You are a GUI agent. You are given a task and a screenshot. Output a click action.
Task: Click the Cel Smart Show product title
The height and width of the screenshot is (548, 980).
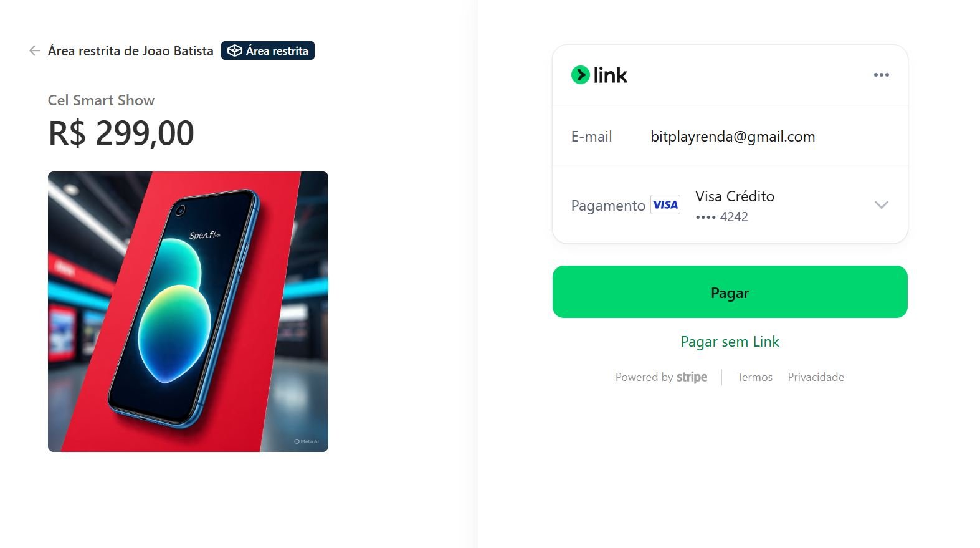click(101, 100)
